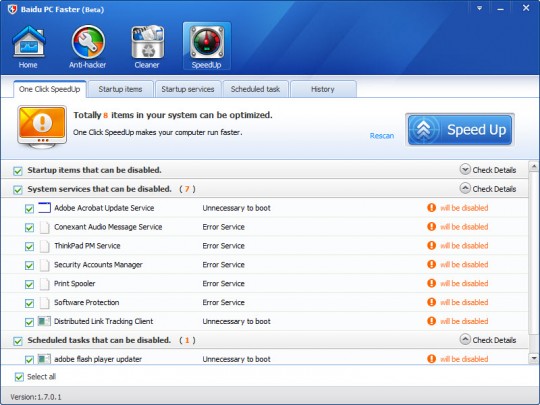Screen dimensions: 540x405
Task: Switch to the Startup items tab
Action: pyautogui.click(x=120, y=89)
